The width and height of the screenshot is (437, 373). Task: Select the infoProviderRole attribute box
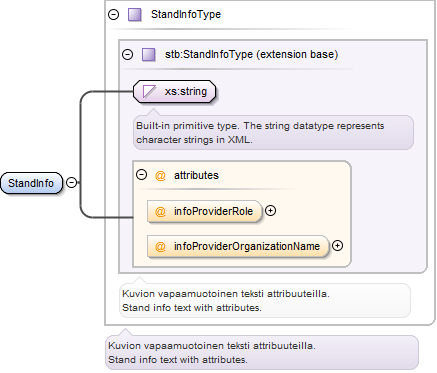(204, 211)
